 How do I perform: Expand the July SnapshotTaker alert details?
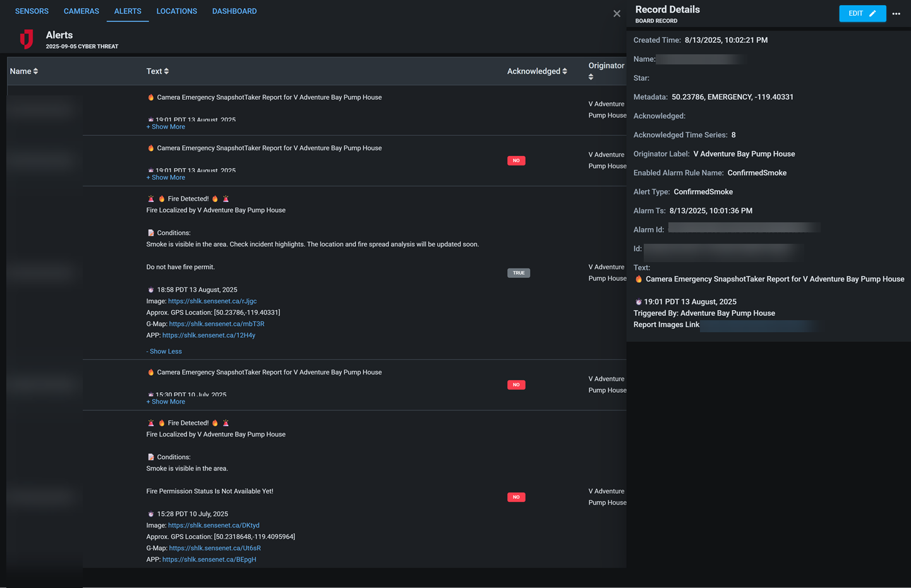(x=166, y=401)
